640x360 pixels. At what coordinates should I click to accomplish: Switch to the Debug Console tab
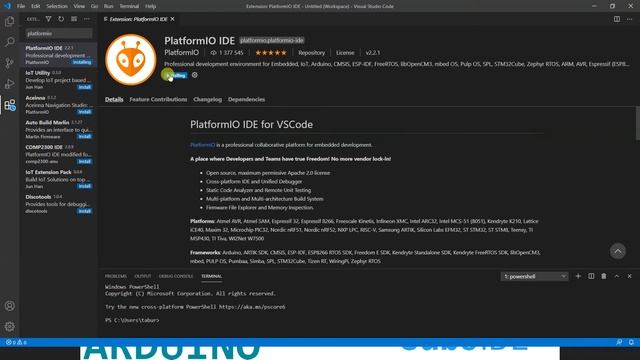pyautogui.click(x=176, y=276)
